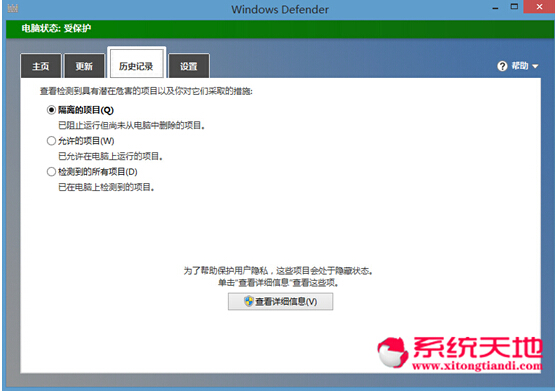Maximize the Windows Defender window
This screenshot has height=392, width=559.
pyautogui.click(x=514, y=7)
